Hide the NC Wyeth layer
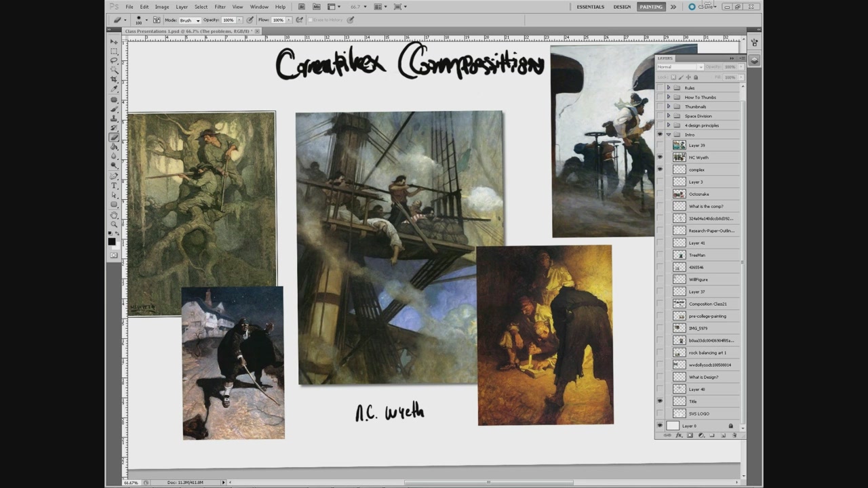The width and height of the screenshot is (868, 488). coord(660,157)
